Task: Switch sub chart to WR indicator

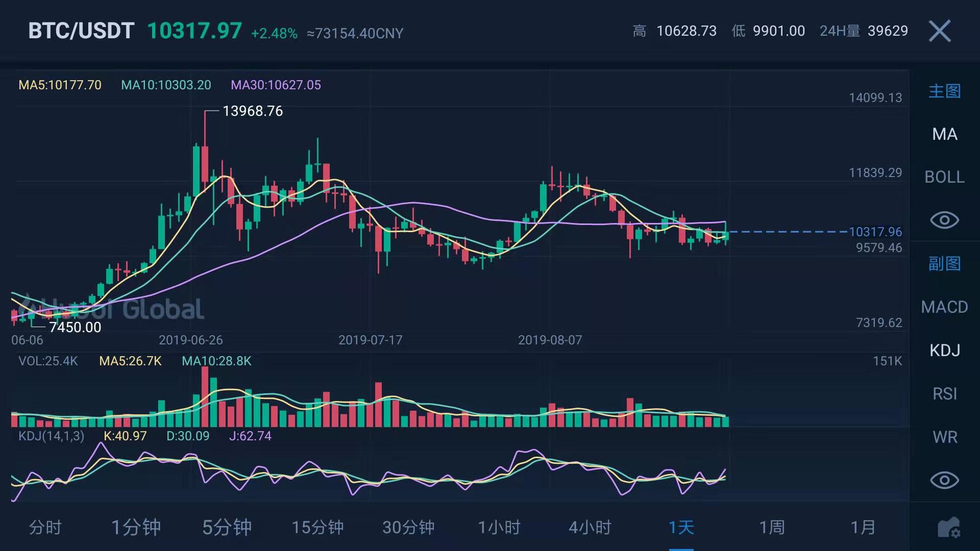Action: pos(944,437)
